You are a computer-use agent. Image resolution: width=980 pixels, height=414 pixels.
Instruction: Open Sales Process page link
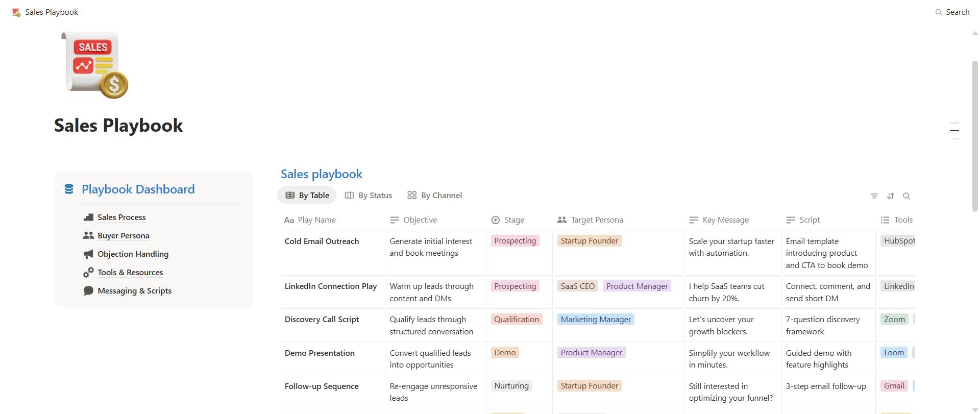coord(121,217)
